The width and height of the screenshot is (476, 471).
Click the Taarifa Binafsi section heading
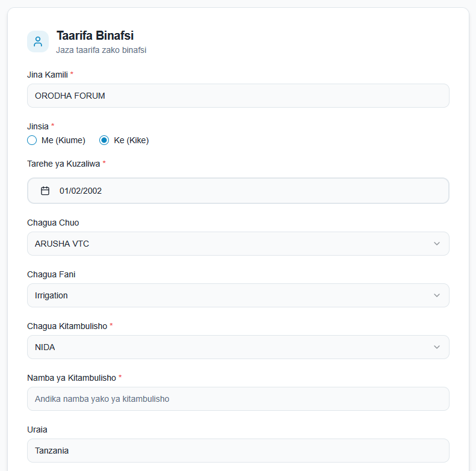(x=95, y=35)
